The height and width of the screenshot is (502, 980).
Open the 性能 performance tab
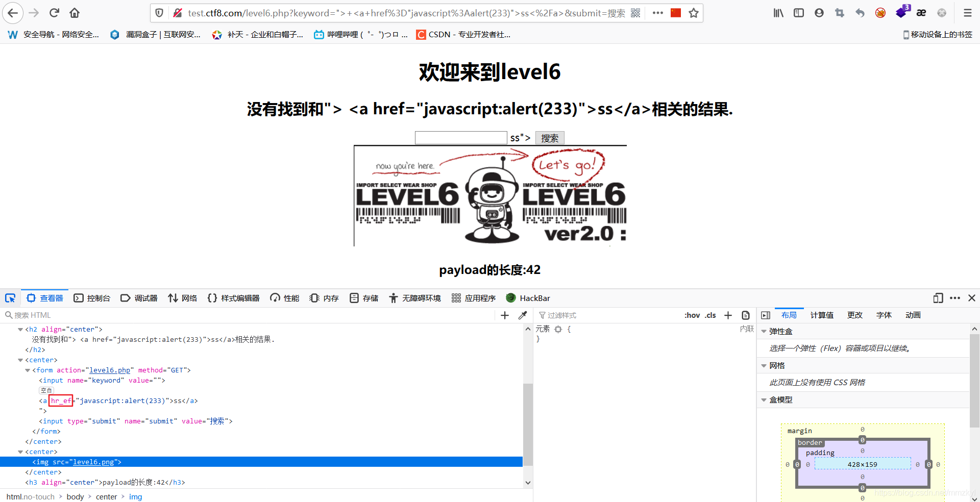click(285, 298)
